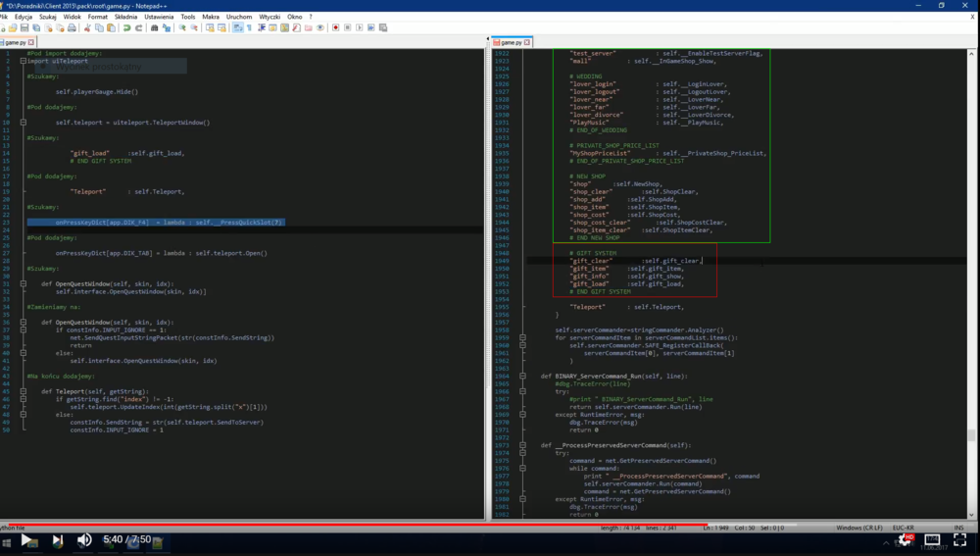Image resolution: width=980 pixels, height=556 pixels.
Task: Close the right pane game.py tab
Action: 527,42
